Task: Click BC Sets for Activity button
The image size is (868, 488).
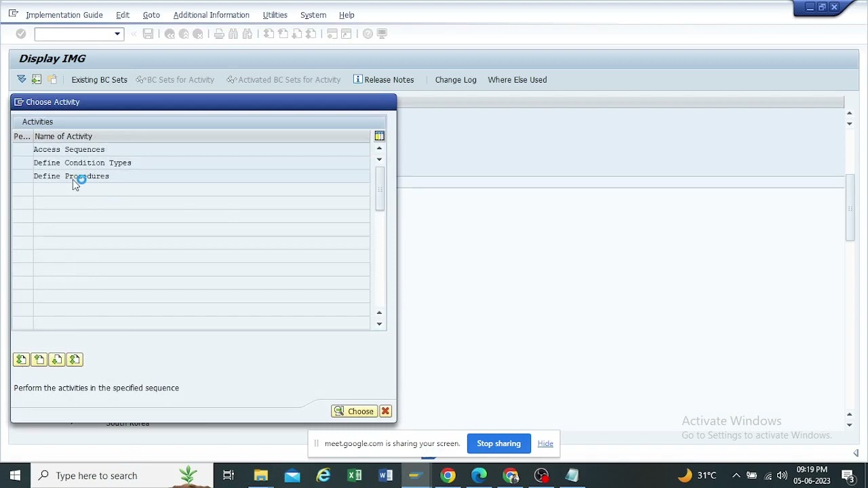Action: tap(175, 79)
